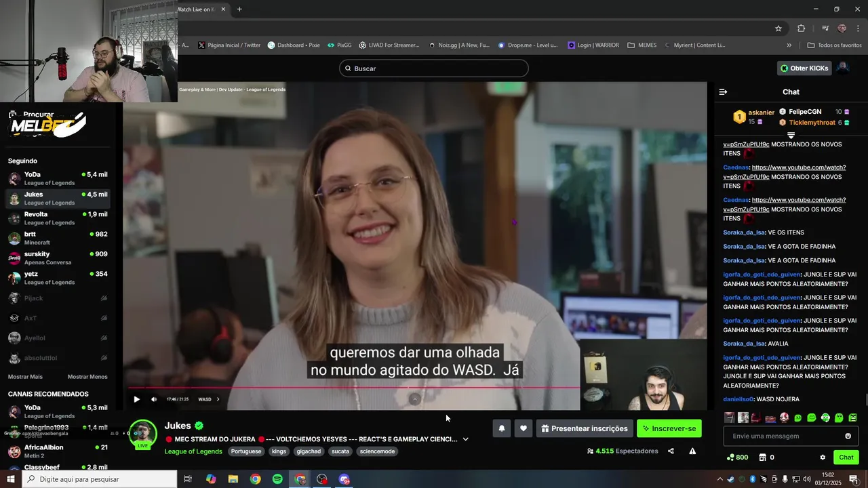Open the brtt Minecraft channel
Image resolution: width=868 pixels, height=488 pixels.
(58, 238)
